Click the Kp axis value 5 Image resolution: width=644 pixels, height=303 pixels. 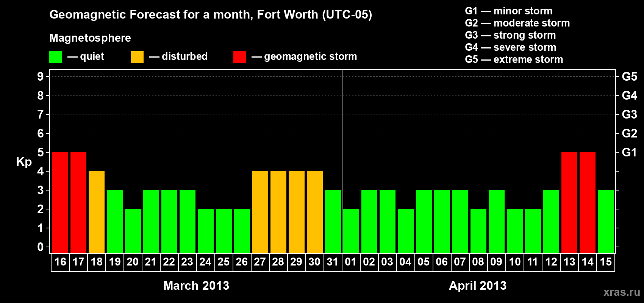pyautogui.click(x=41, y=152)
